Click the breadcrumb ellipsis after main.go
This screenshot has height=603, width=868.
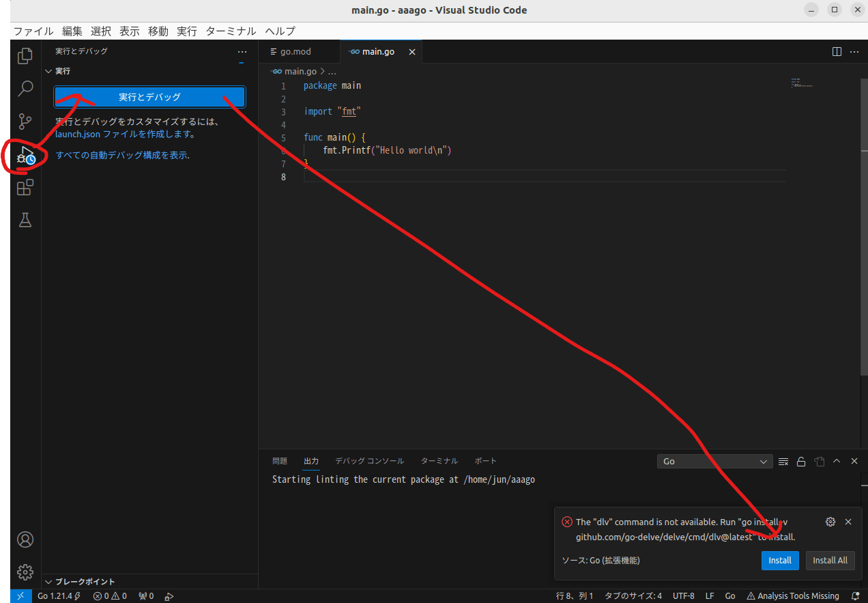pyautogui.click(x=332, y=71)
